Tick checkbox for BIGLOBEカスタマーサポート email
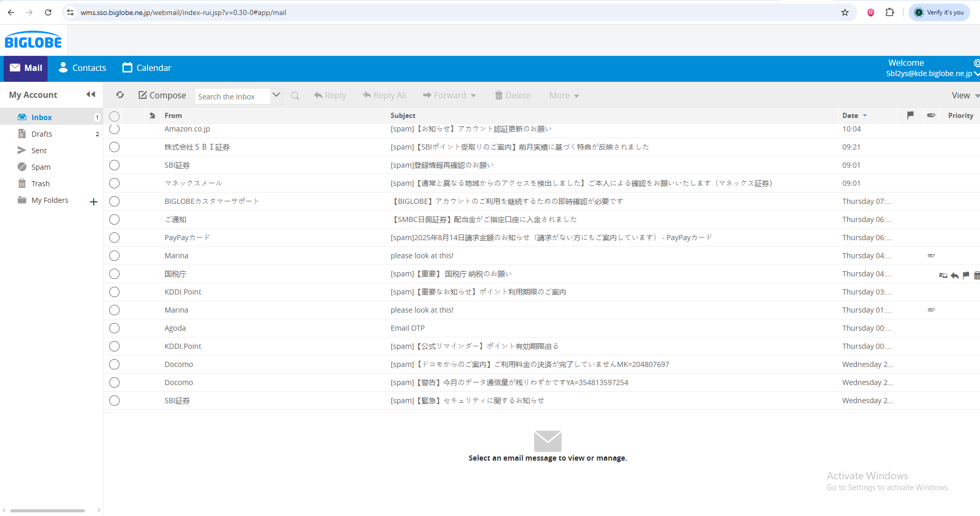This screenshot has height=516, width=980. [x=114, y=201]
